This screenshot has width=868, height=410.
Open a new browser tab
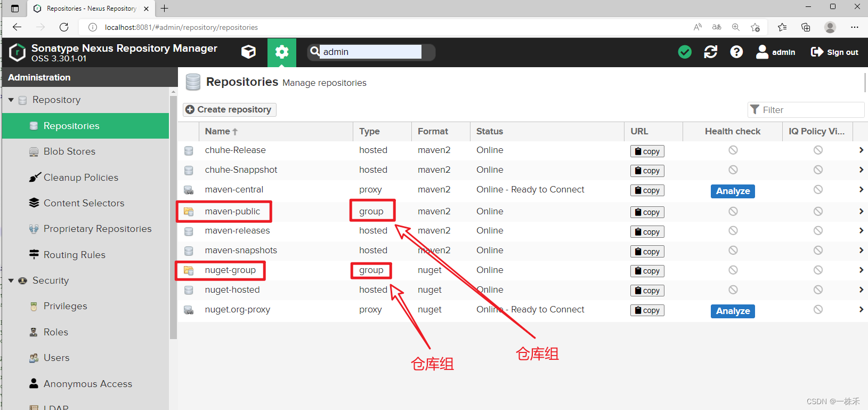[x=164, y=8]
